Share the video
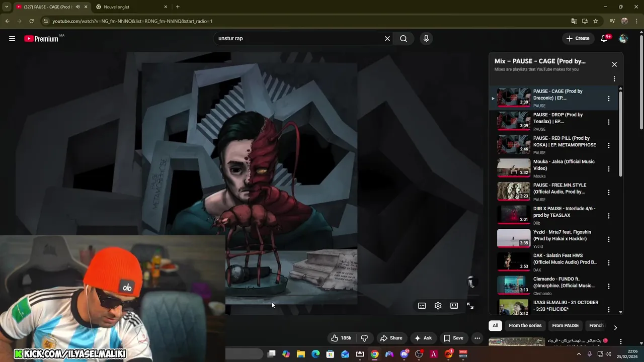Screen dimensions: 644x362 click(391, 338)
